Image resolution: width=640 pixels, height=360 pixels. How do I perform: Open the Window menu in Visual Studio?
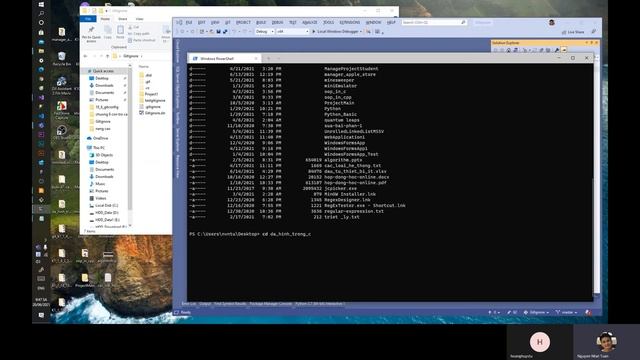click(x=373, y=22)
